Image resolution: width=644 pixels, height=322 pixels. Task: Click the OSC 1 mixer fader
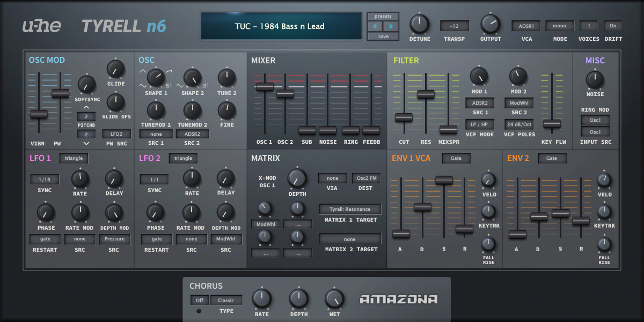coord(265,87)
